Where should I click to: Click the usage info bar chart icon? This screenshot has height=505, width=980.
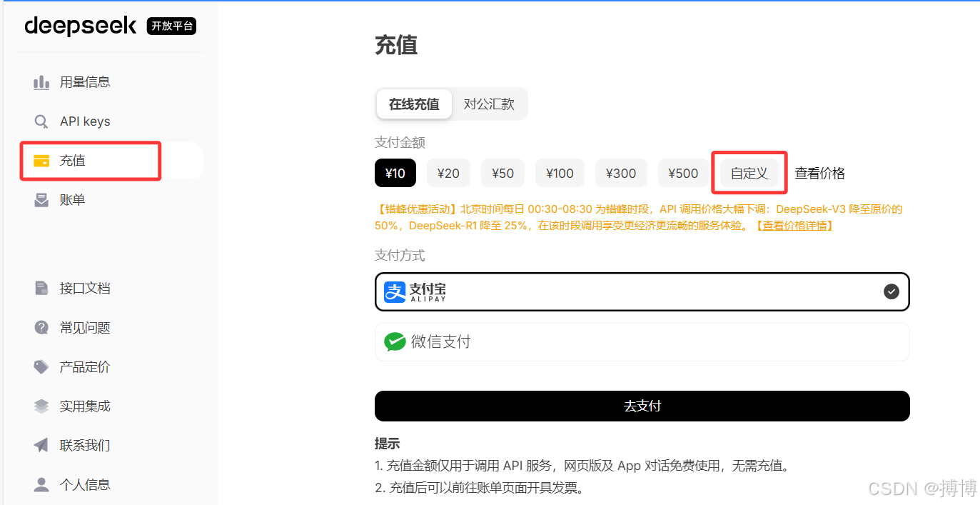pos(41,82)
